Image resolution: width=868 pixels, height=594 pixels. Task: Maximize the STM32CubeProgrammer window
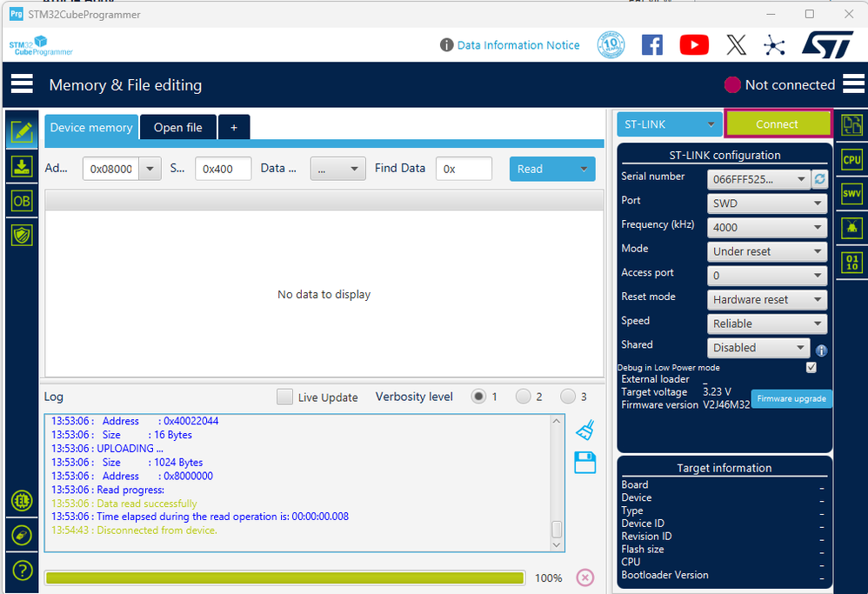pos(810,14)
